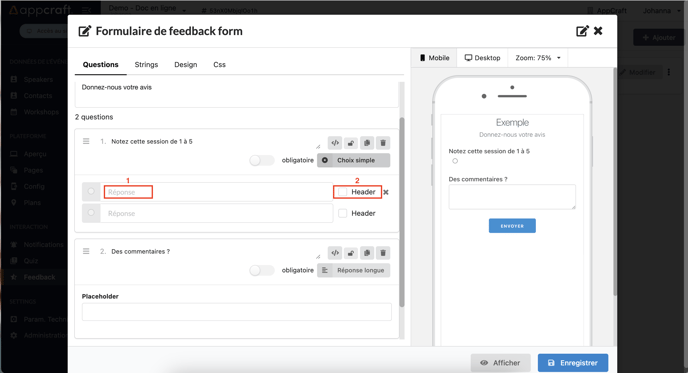Viewport: 688px width, 373px height.
Task: Check the Header box on second answer
Action: [343, 213]
